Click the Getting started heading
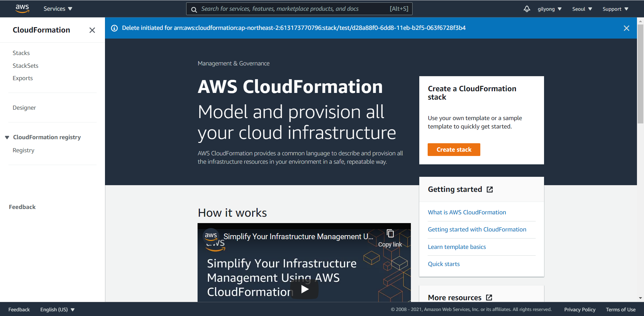 coord(455,189)
